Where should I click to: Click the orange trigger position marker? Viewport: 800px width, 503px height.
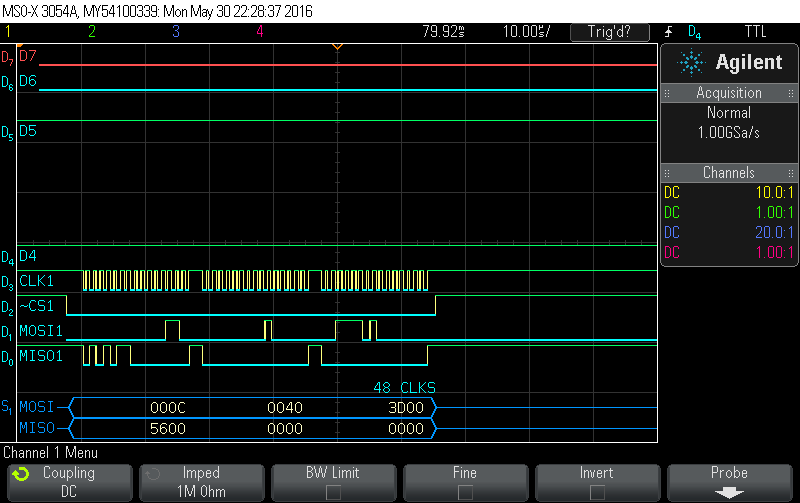(x=337, y=47)
